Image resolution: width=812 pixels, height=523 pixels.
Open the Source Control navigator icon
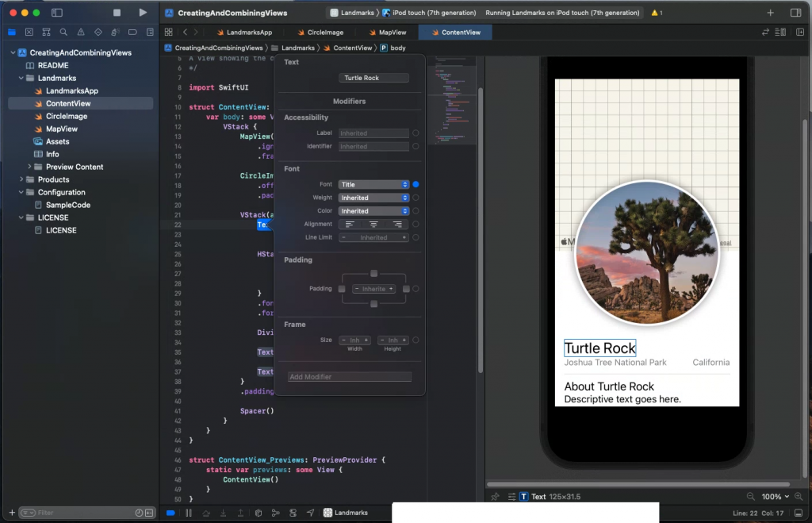click(x=29, y=33)
